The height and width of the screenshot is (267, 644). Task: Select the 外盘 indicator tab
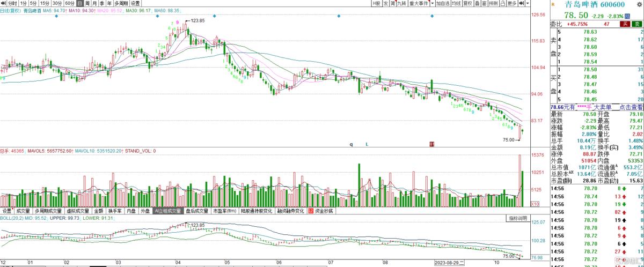(146, 211)
